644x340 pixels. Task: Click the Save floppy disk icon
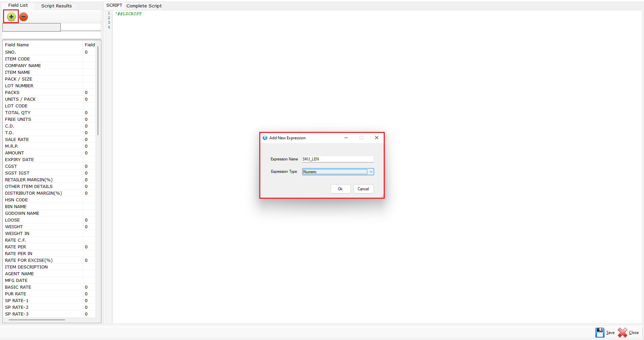[600, 333]
